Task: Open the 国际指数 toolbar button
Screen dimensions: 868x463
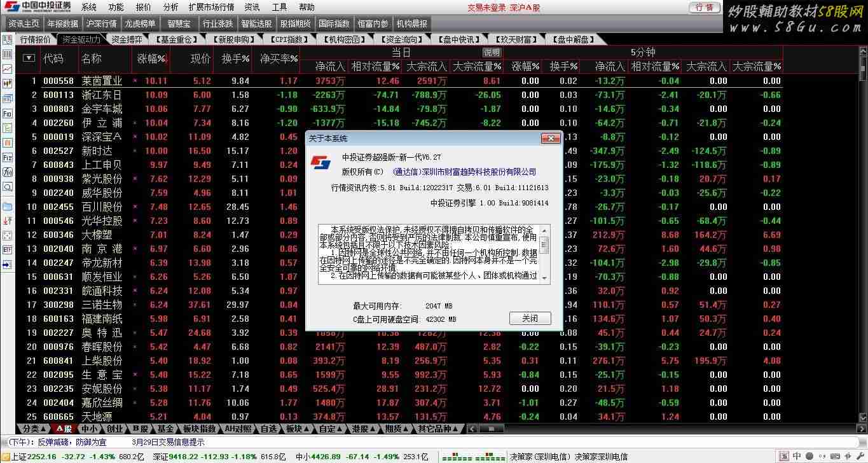Action: pos(334,24)
